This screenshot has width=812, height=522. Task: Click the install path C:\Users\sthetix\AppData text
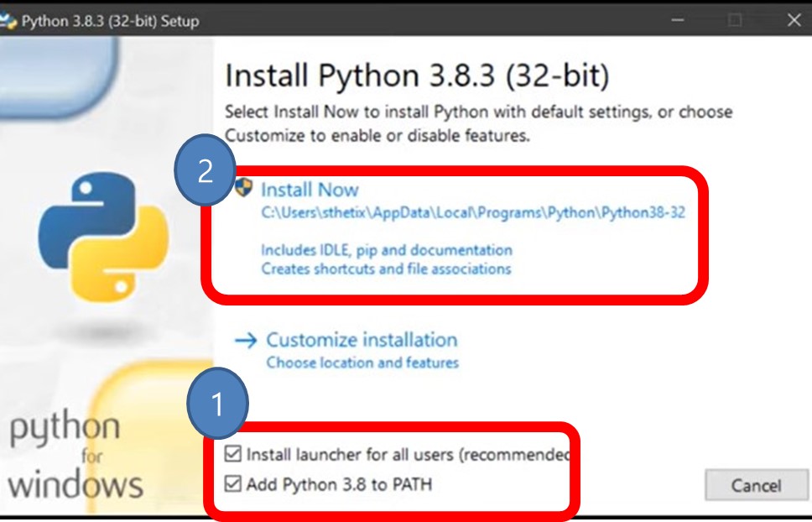point(473,212)
